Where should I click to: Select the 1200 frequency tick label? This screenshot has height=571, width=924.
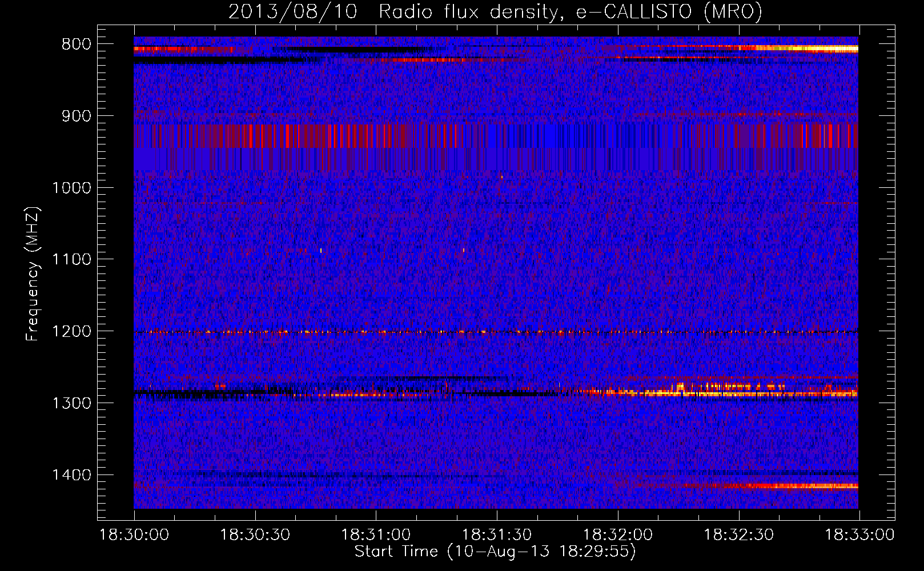pyautogui.click(x=71, y=332)
